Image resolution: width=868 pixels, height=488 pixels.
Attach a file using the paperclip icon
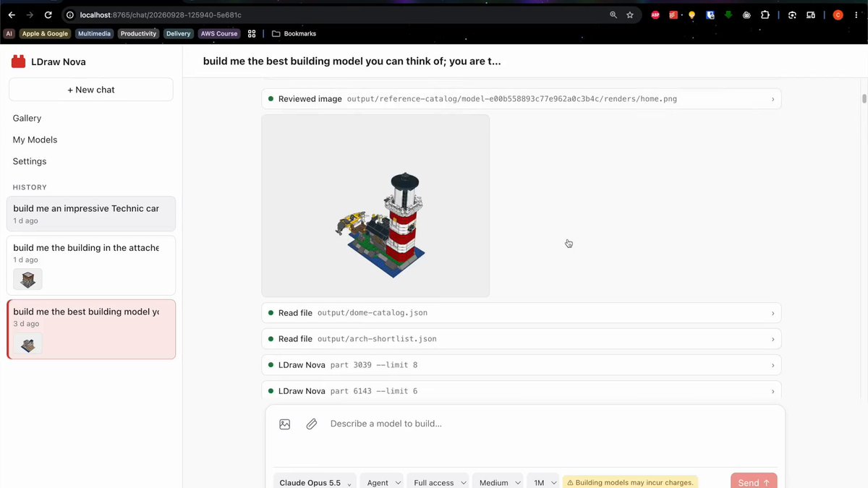tap(312, 424)
